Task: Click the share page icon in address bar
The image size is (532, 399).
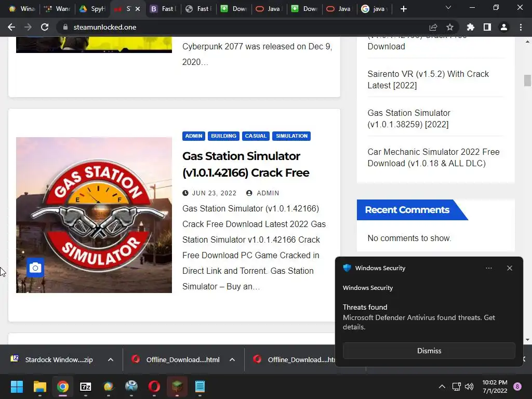Action: 433,27
